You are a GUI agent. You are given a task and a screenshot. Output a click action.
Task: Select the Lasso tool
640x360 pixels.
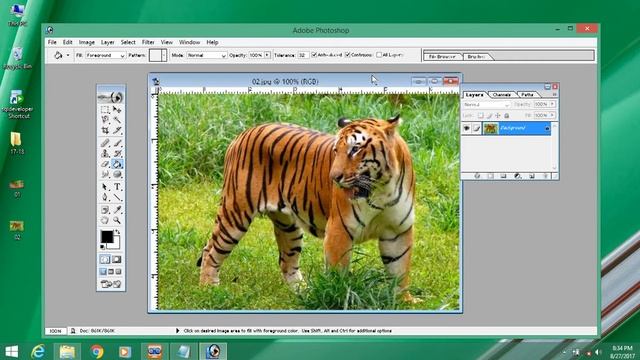(x=105, y=120)
